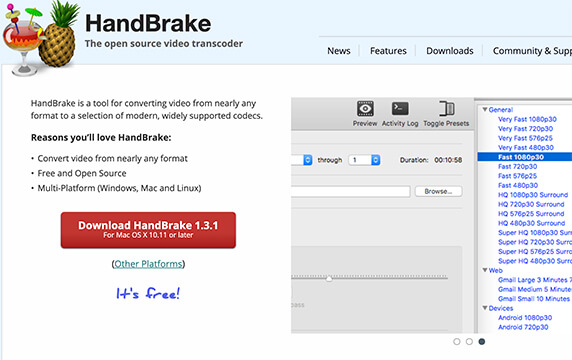This screenshot has height=360, width=572.
Task: Select the third filled carousel dot
Action: pyautogui.click(x=482, y=341)
